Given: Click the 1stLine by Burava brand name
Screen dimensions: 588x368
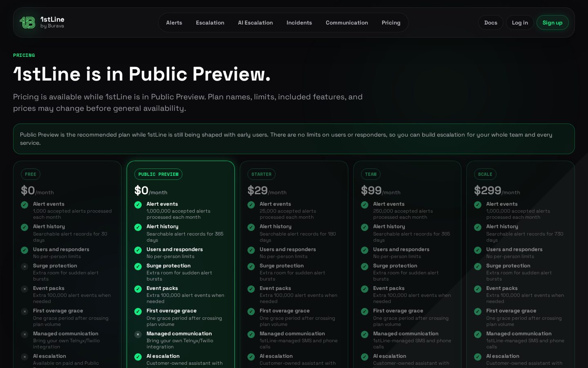Looking at the screenshot, I should point(52,22).
